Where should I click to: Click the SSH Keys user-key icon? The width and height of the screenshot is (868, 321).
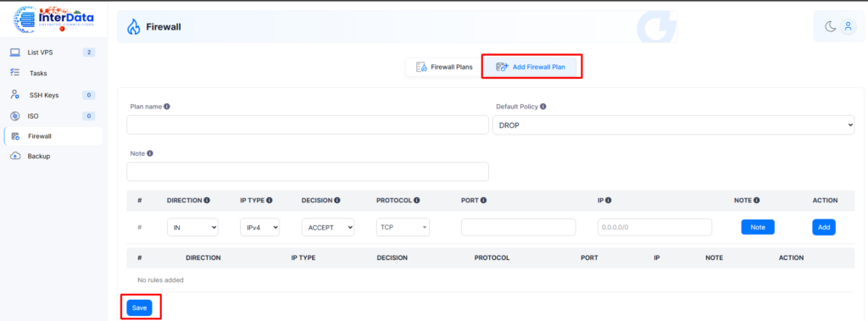point(15,95)
